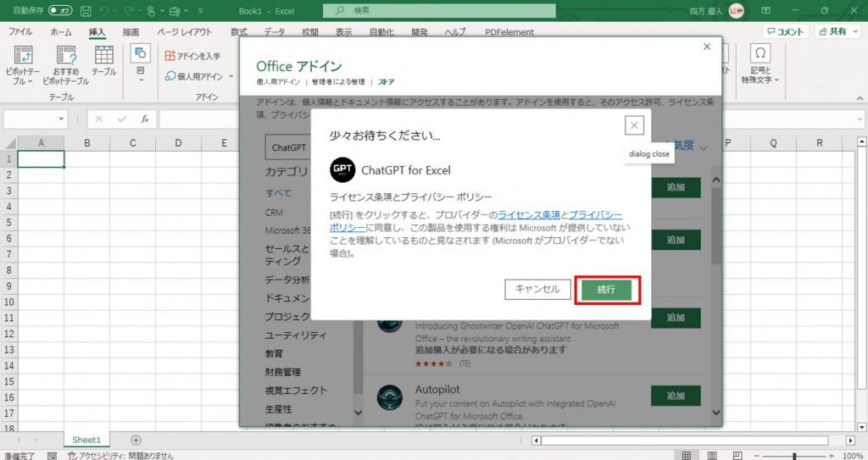
Task: Switch to the ホーム ribbon tab
Action: (x=61, y=31)
